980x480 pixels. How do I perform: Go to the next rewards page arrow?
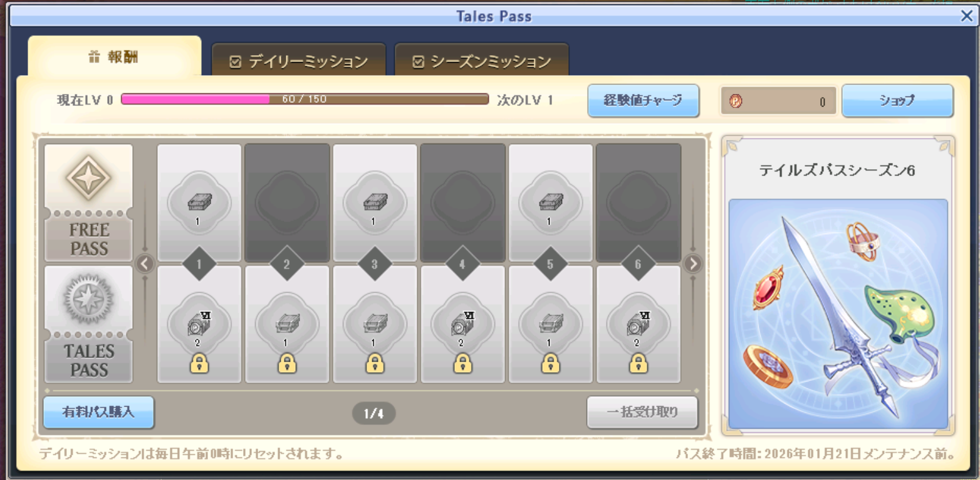click(692, 264)
